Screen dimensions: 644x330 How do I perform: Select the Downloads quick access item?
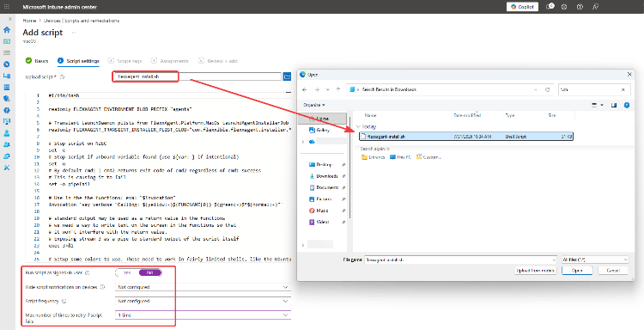coord(326,176)
